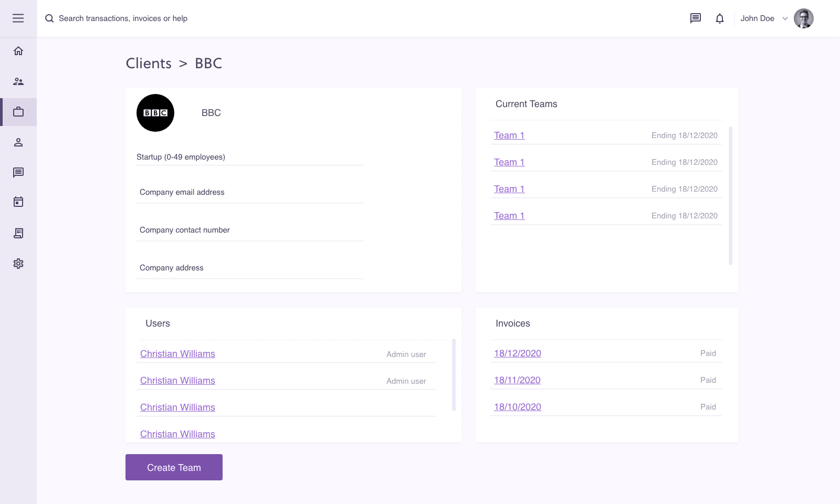840x504 pixels.
Task: Open the calendar icon in sidebar
Action: pos(18,202)
